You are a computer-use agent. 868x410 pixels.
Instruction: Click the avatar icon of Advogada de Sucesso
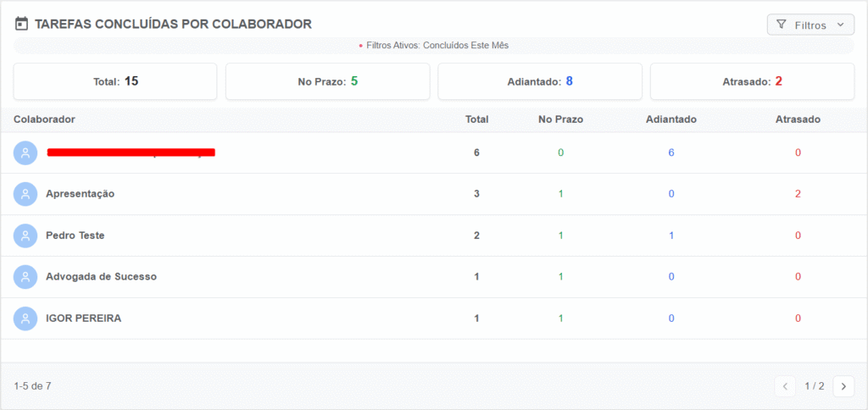coord(25,277)
